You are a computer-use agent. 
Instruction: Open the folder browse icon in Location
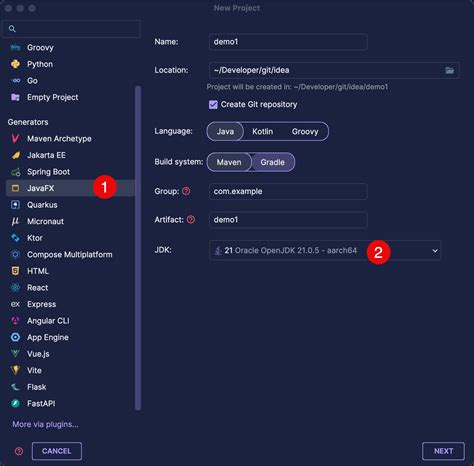coord(449,70)
